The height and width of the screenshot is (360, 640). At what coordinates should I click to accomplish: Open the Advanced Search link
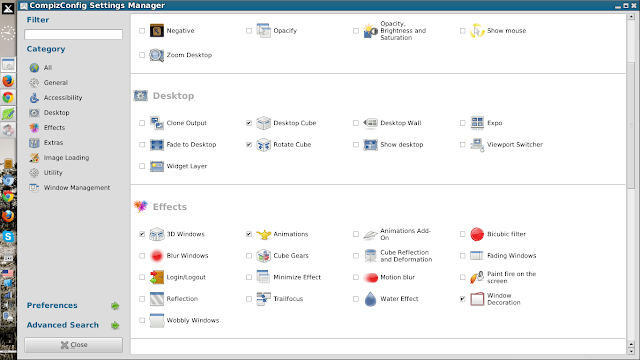click(62, 325)
